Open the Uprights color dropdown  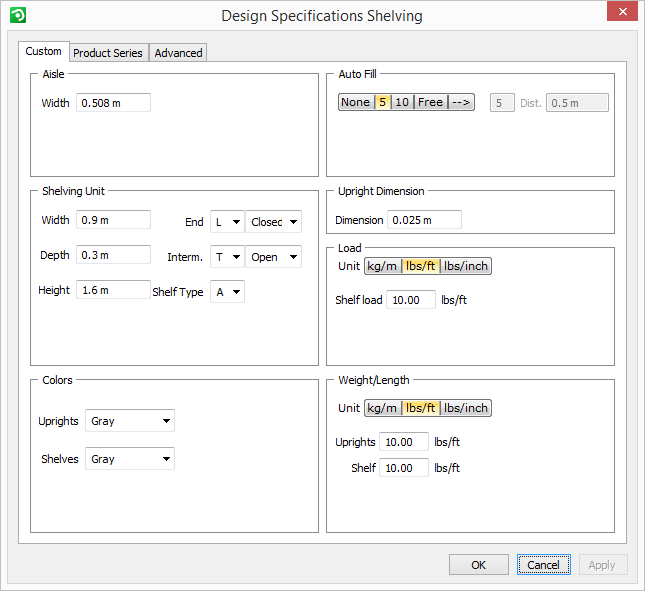130,421
